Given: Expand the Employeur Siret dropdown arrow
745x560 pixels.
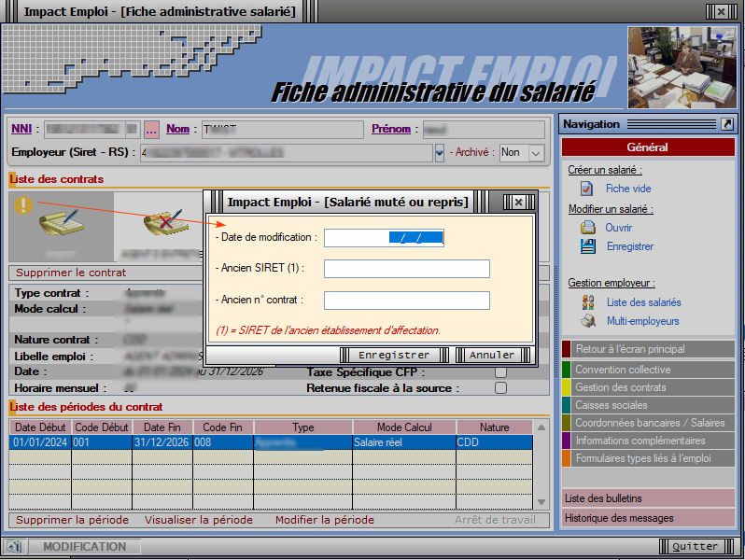Looking at the screenshot, I should pyautogui.click(x=440, y=153).
